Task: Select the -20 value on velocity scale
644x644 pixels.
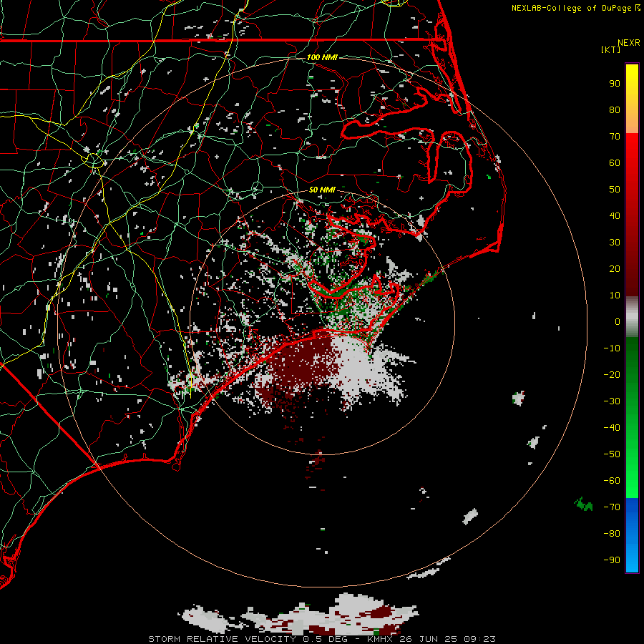Action: click(612, 375)
